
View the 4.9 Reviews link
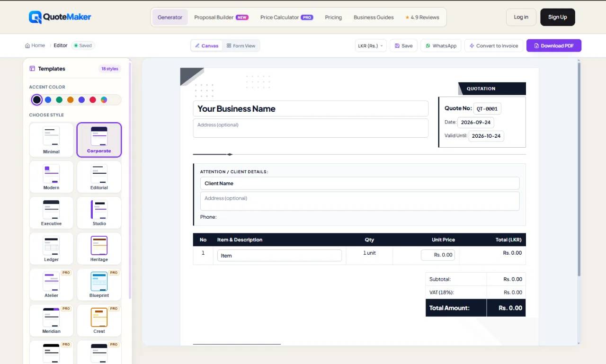pyautogui.click(x=422, y=17)
